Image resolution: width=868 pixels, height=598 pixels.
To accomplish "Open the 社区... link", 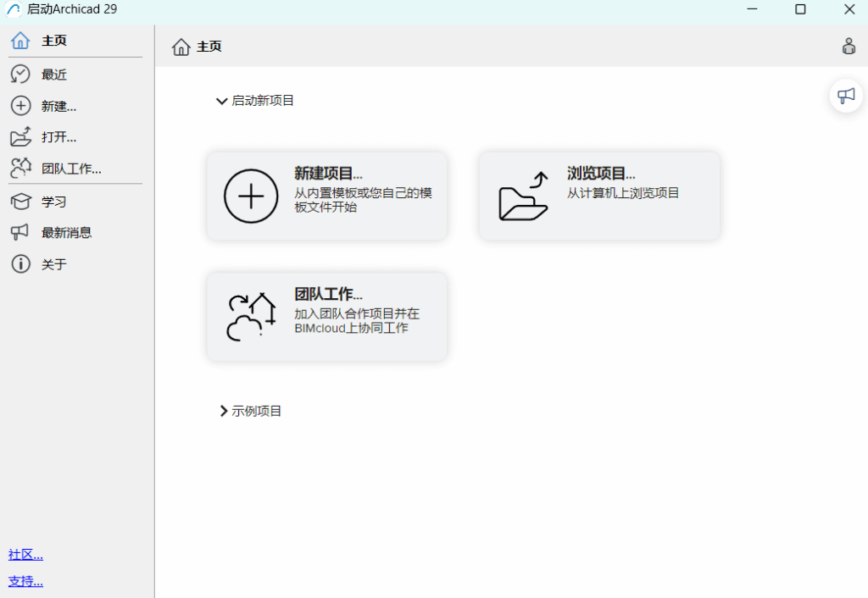I will [x=25, y=555].
